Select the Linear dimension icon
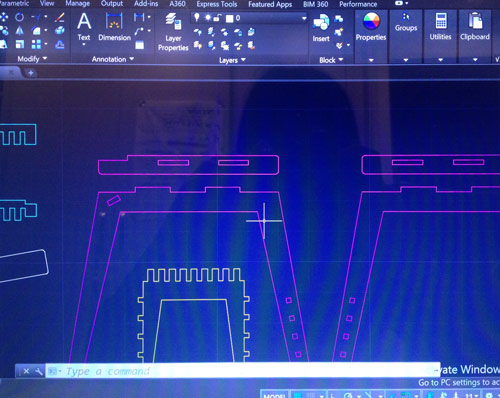Image resolution: width=500 pixels, height=398 pixels. coord(139,17)
